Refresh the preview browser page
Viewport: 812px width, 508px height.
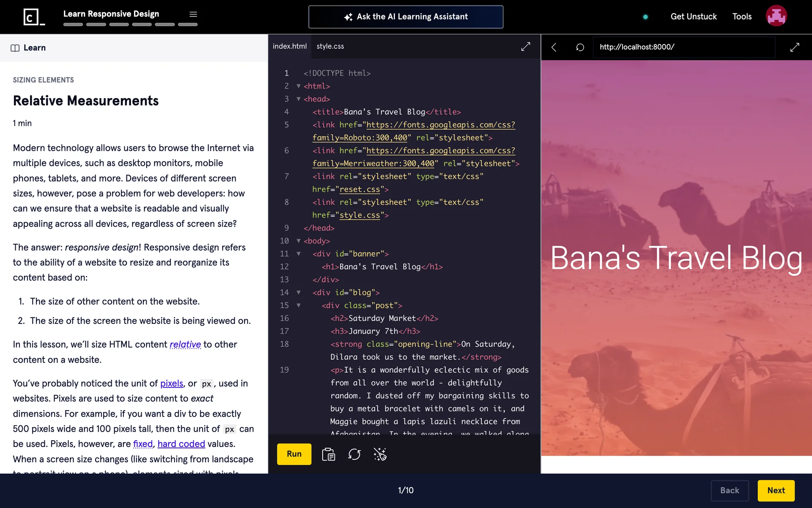(580, 47)
